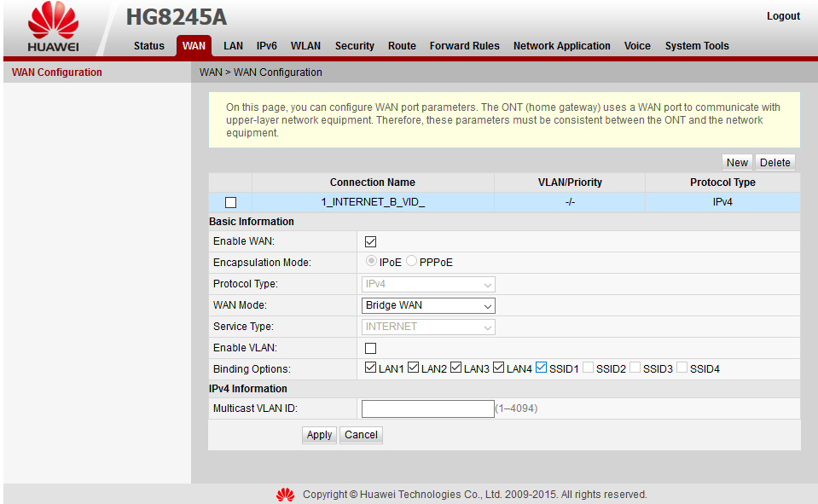Uncheck the LAN1 binding option
Screen dimensions: 818x504
(370, 368)
